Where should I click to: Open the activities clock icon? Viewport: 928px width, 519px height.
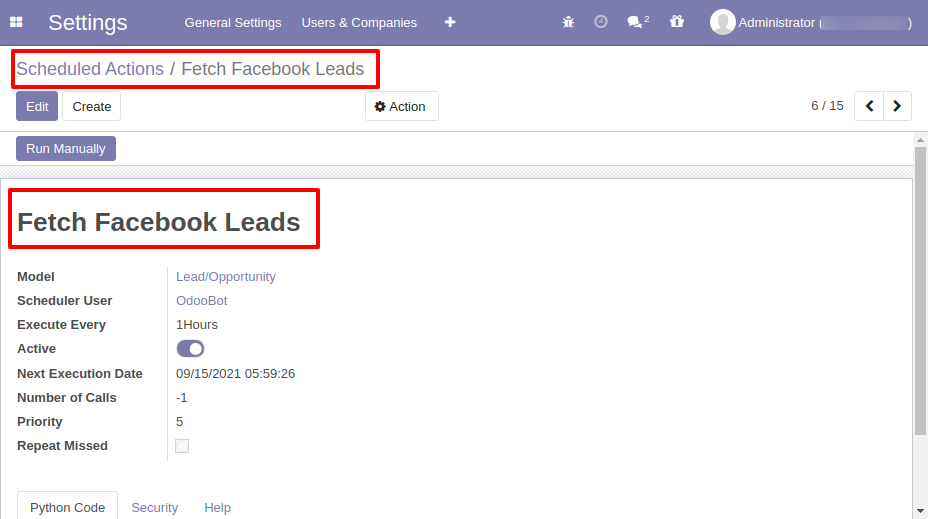[601, 22]
